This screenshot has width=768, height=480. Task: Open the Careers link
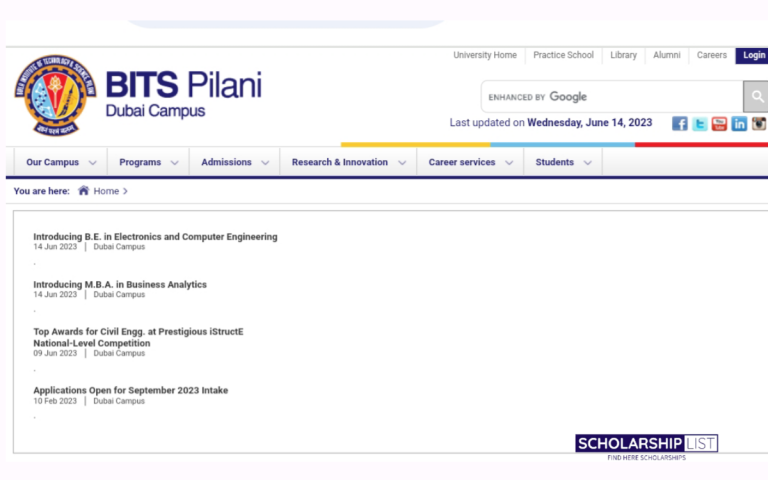(712, 55)
